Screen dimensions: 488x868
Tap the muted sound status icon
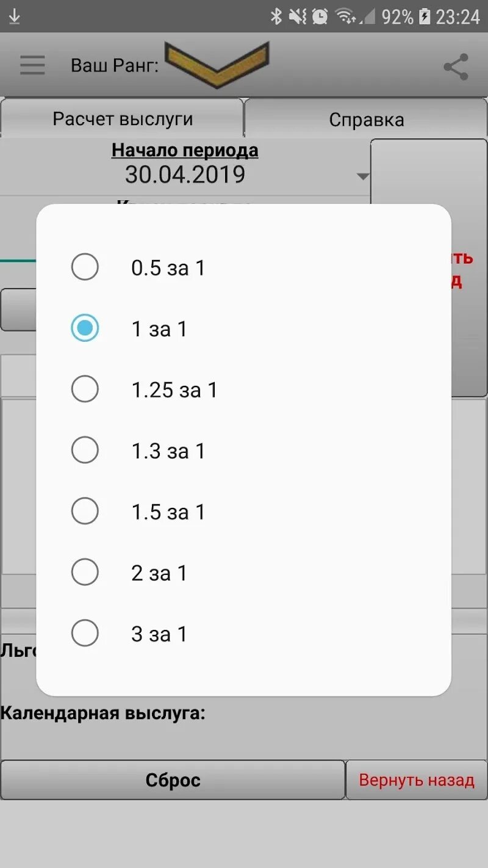coord(298,16)
